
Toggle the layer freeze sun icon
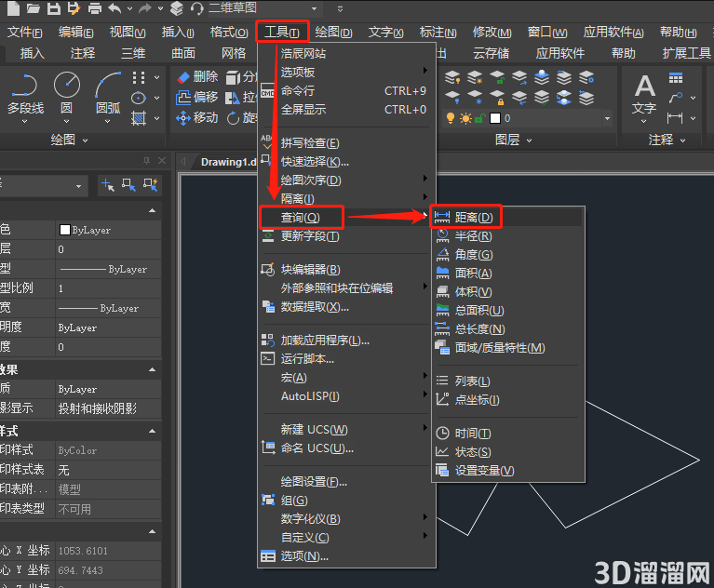click(x=465, y=118)
